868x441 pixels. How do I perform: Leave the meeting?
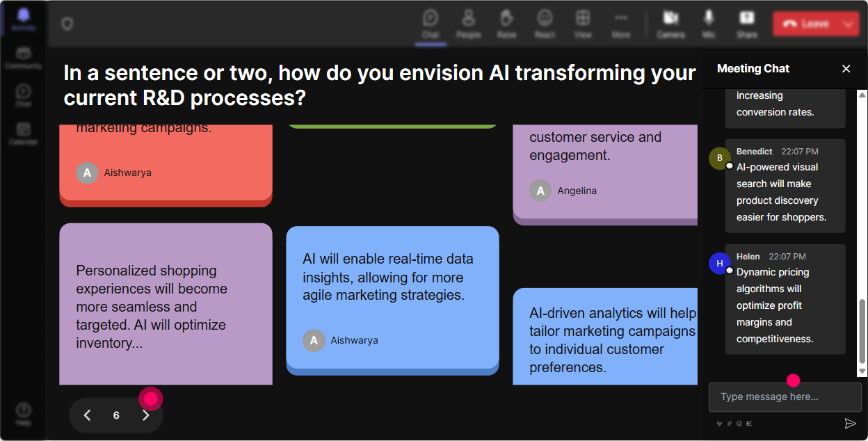pos(806,24)
